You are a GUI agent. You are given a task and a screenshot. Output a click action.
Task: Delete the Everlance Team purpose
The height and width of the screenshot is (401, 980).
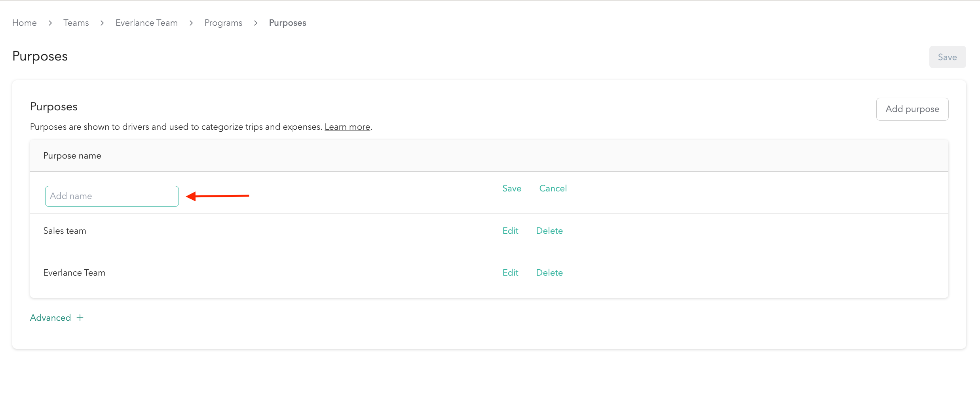(x=549, y=272)
